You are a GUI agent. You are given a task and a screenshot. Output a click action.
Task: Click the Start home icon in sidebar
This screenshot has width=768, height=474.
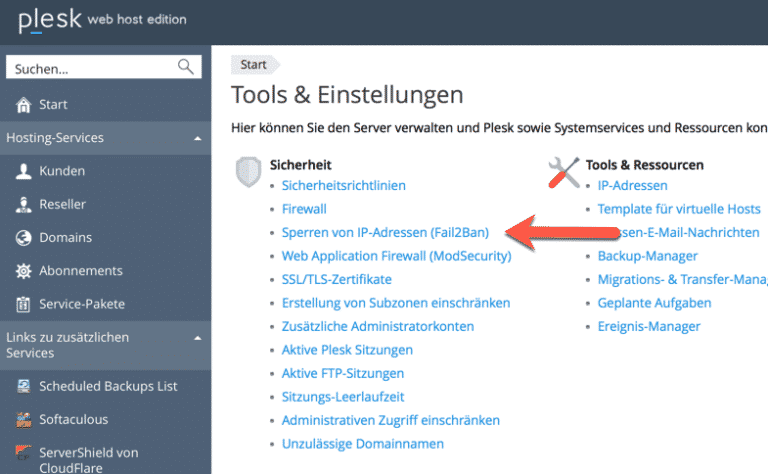(23, 105)
